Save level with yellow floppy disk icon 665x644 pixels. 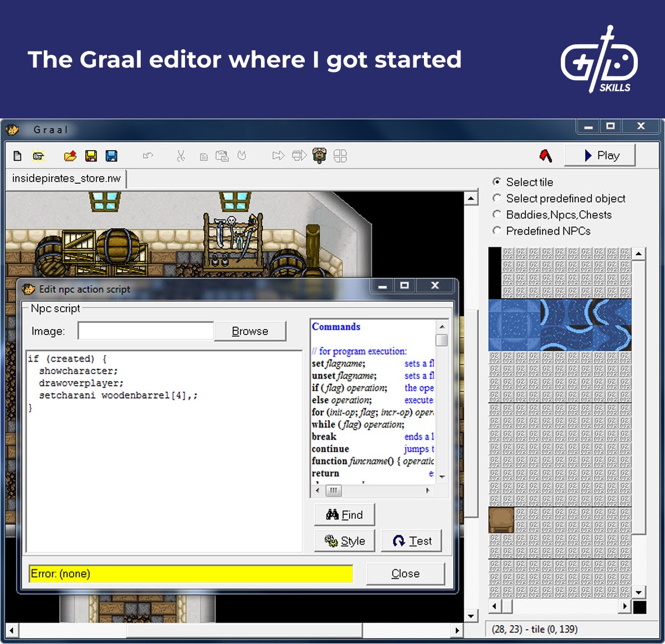(91, 156)
